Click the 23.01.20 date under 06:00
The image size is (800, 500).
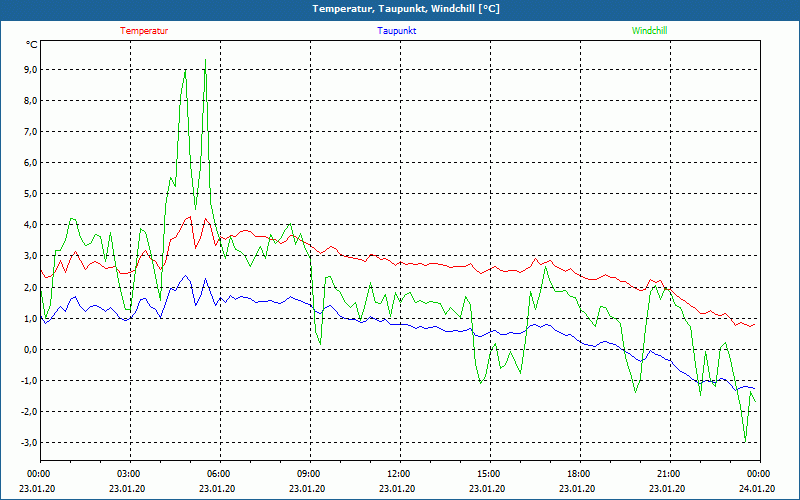point(217,488)
